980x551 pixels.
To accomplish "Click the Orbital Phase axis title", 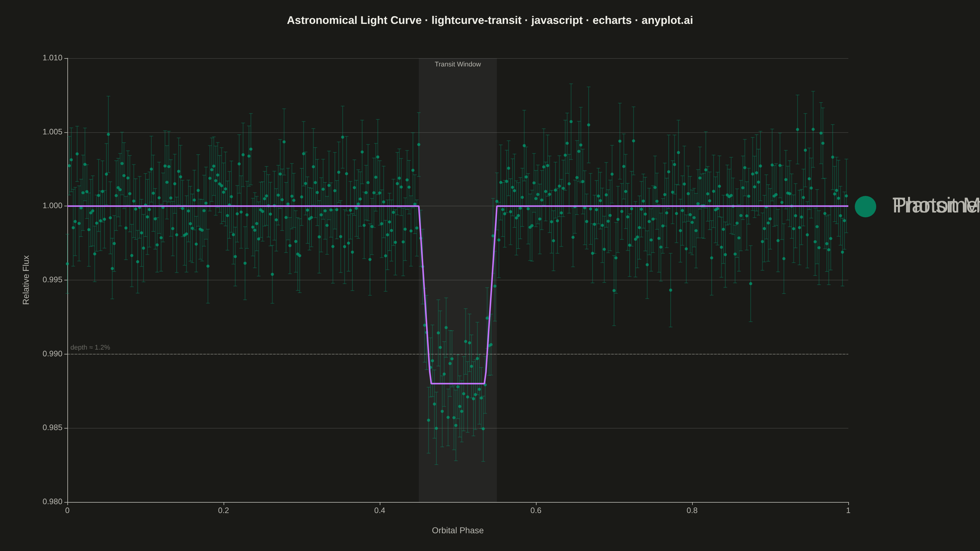I will 458,530.
